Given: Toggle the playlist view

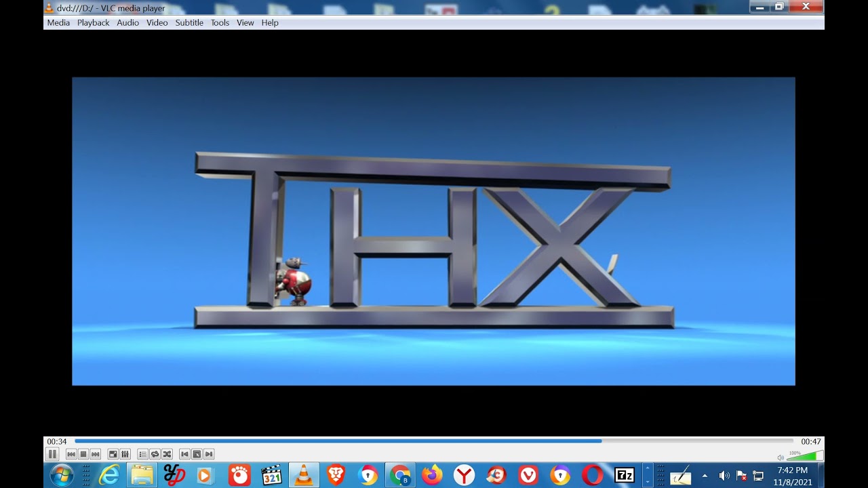Looking at the screenshot, I should coord(143,454).
